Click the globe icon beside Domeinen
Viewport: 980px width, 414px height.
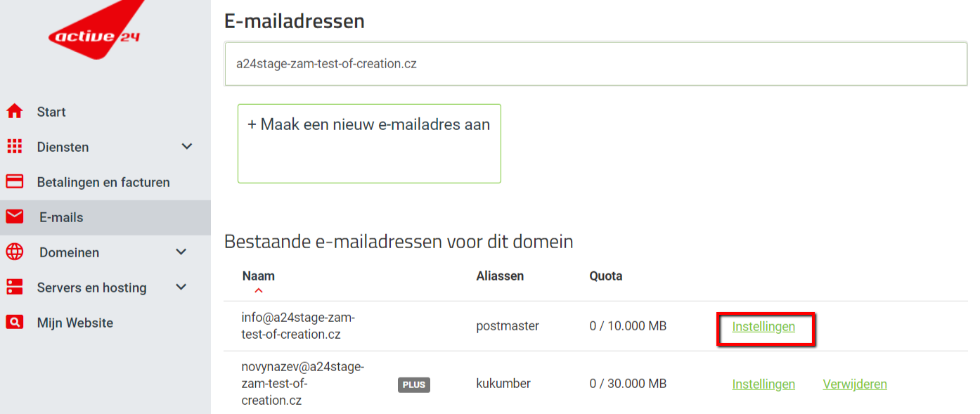click(x=14, y=252)
